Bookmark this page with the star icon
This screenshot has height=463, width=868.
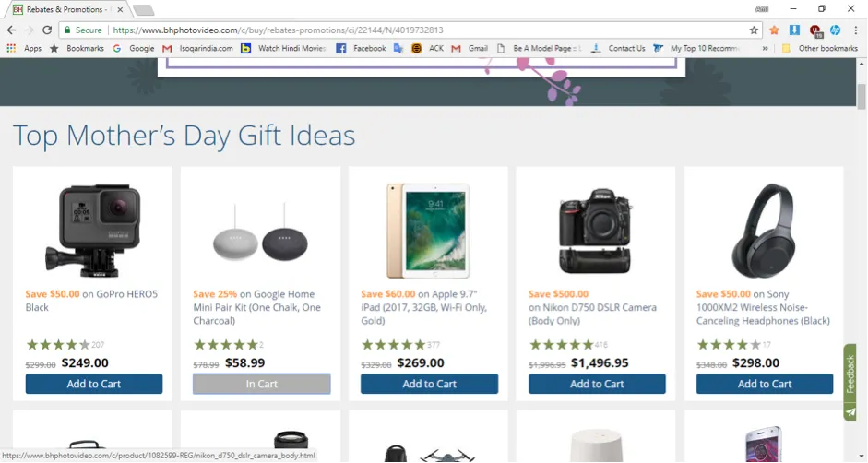754,30
